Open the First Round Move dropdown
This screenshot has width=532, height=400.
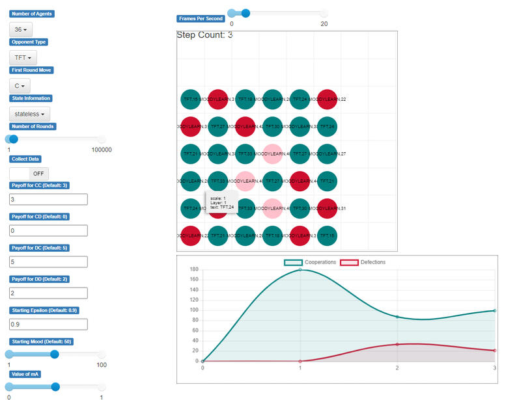tap(20, 86)
